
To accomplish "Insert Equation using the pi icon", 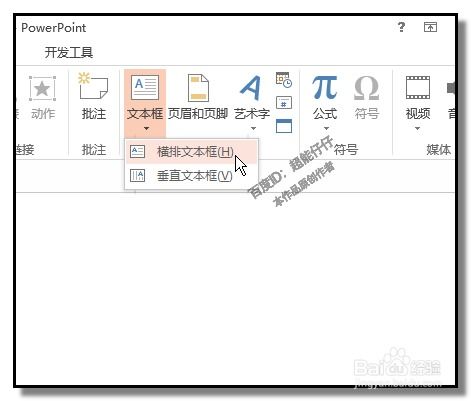I will pyautogui.click(x=325, y=88).
